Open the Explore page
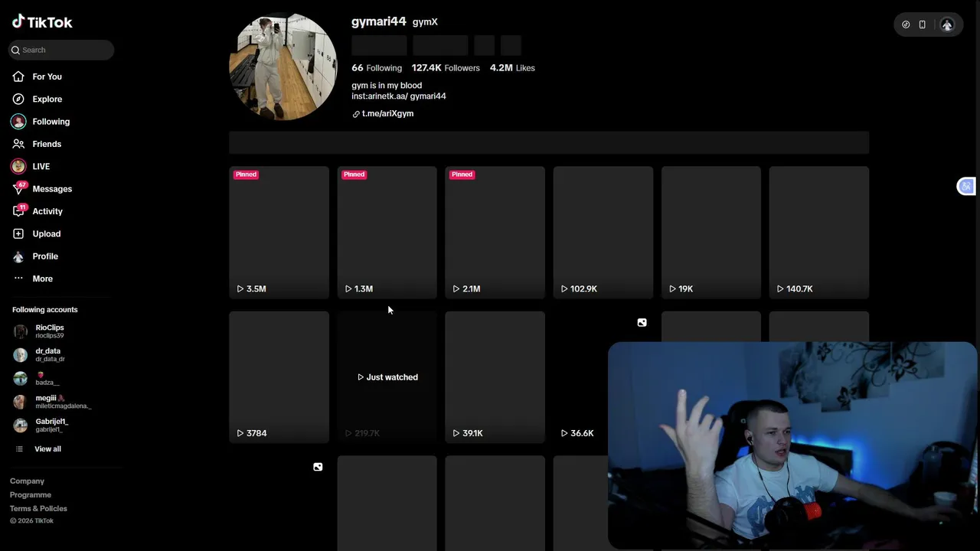 pos(47,99)
